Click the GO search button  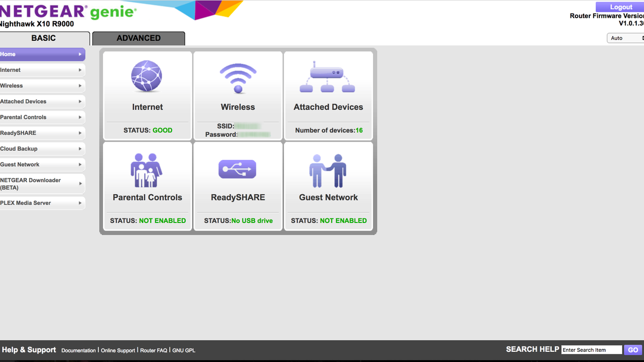[x=633, y=350]
